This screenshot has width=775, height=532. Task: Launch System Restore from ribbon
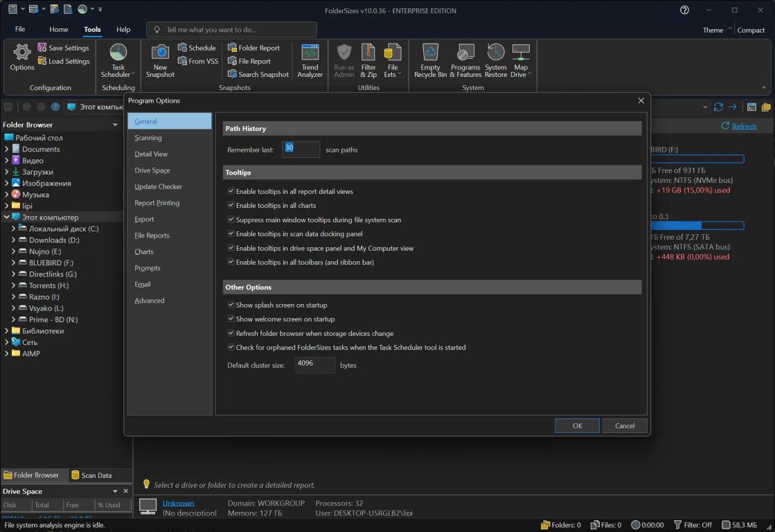pyautogui.click(x=495, y=53)
